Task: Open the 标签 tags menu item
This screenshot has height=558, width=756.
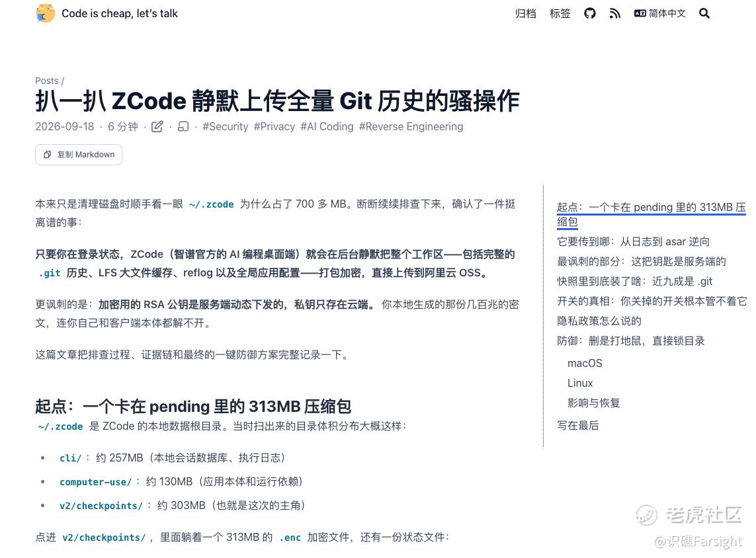Action: click(x=560, y=13)
